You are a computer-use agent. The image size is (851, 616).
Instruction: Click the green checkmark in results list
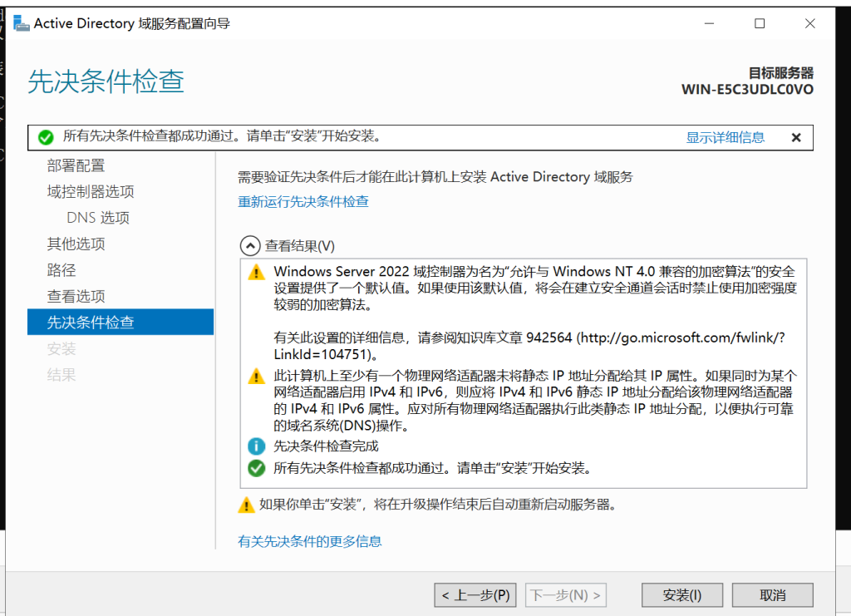coord(257,468)
